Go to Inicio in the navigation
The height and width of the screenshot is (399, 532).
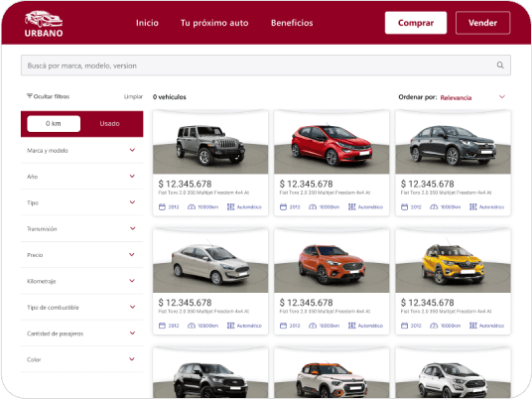point(147,23)
